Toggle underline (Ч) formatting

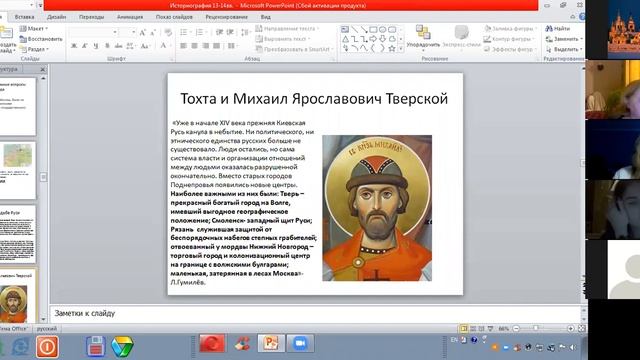click(96, 46)
